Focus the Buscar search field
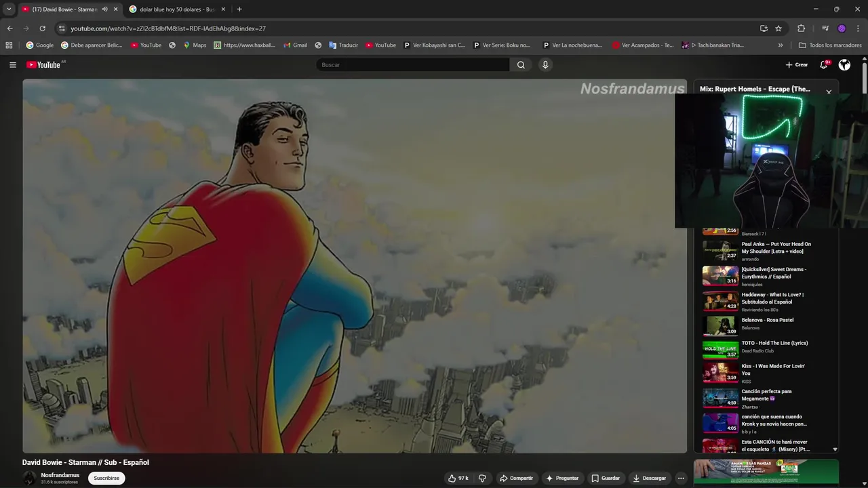Image resolution: width=868 pixels, height=488 pixels. pyautogui.click(x=413, y=65)
